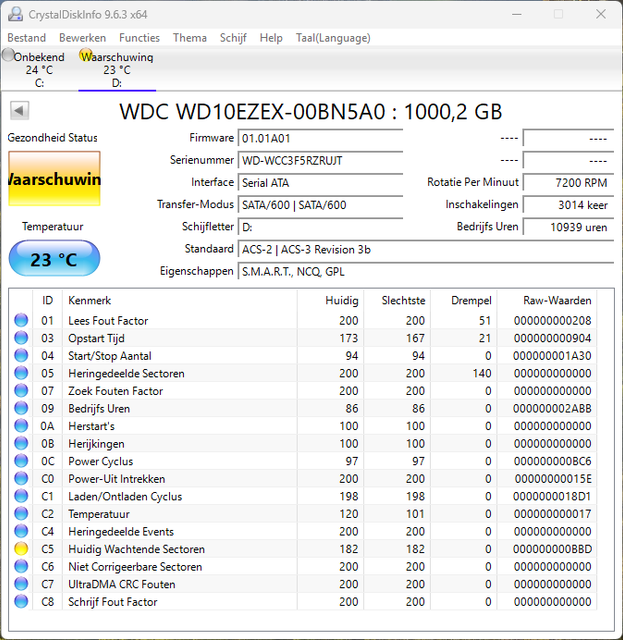Click the Gezondheid Status label
623x640 pixels.
52,138
